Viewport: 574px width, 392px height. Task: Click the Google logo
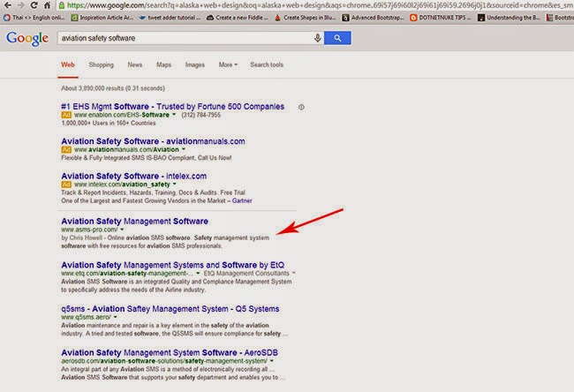(27, 38)
